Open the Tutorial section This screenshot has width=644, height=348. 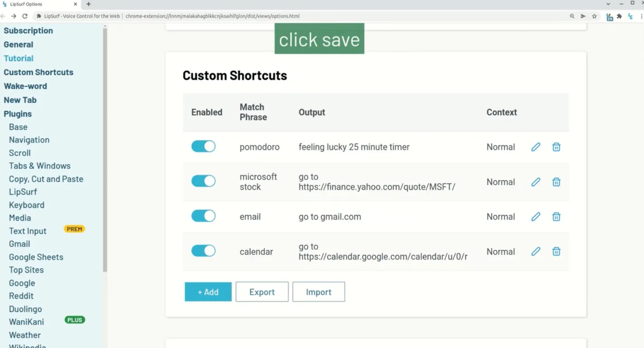(x=19, y=58)
